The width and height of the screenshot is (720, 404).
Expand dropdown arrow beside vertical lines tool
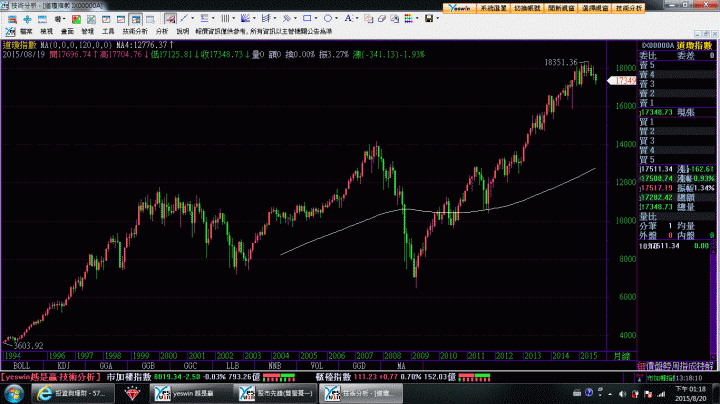coord(234,18)
